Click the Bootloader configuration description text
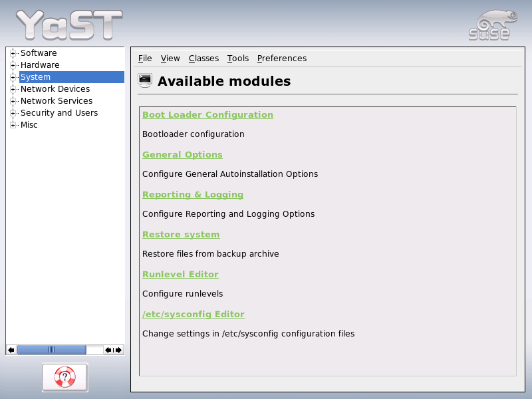This screenshot has width=532, height=399. (x=194, y=134)
